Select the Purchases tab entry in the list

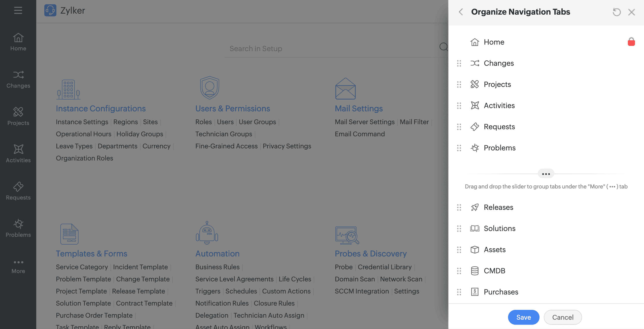(x=501, y=292)
